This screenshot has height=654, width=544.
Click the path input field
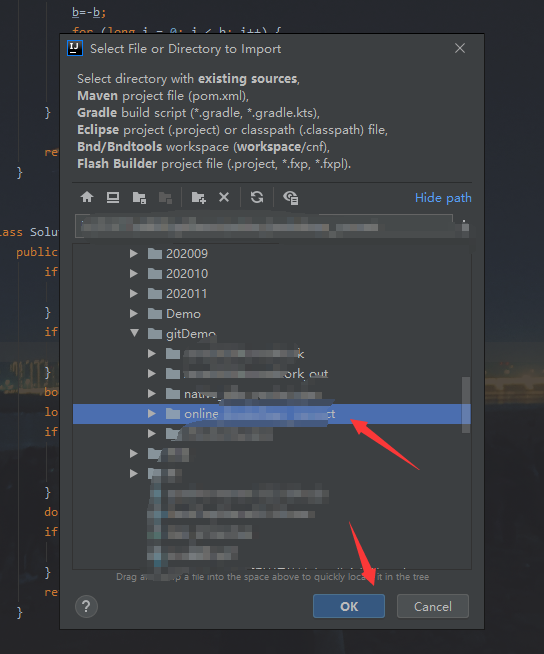click(x=264, y=226)
